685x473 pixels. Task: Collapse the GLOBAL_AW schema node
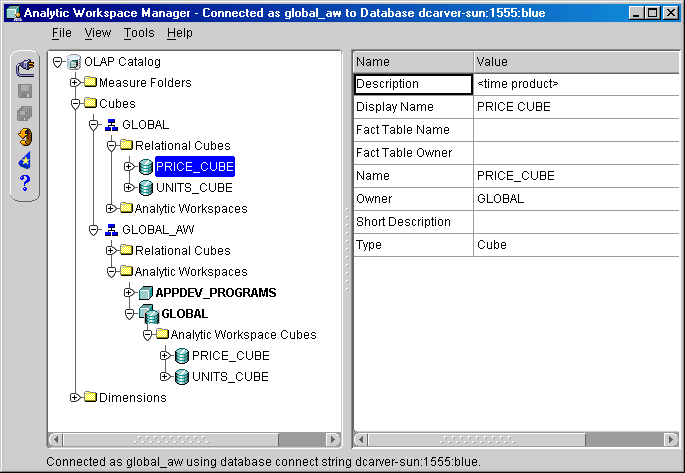(x=93, y=230)
